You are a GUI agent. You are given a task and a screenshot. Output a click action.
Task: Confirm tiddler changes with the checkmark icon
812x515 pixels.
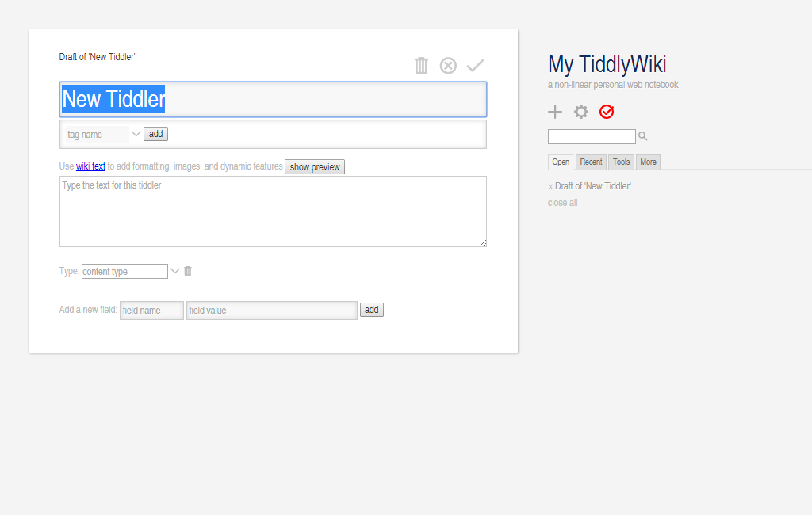[475, 66]
